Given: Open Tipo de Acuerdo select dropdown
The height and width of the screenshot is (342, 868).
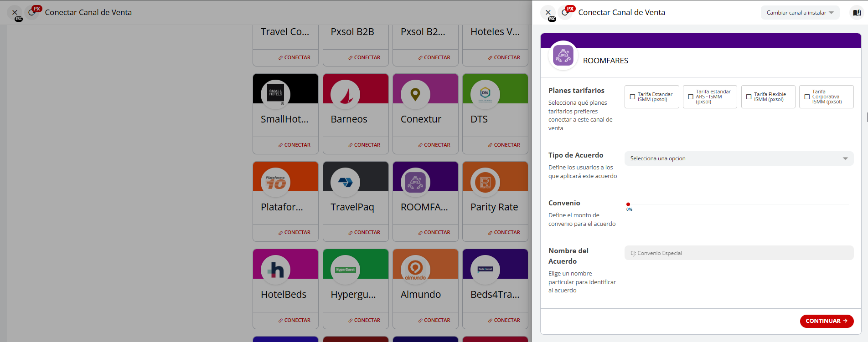Looking at the screenshot, I should coord(739,158).
